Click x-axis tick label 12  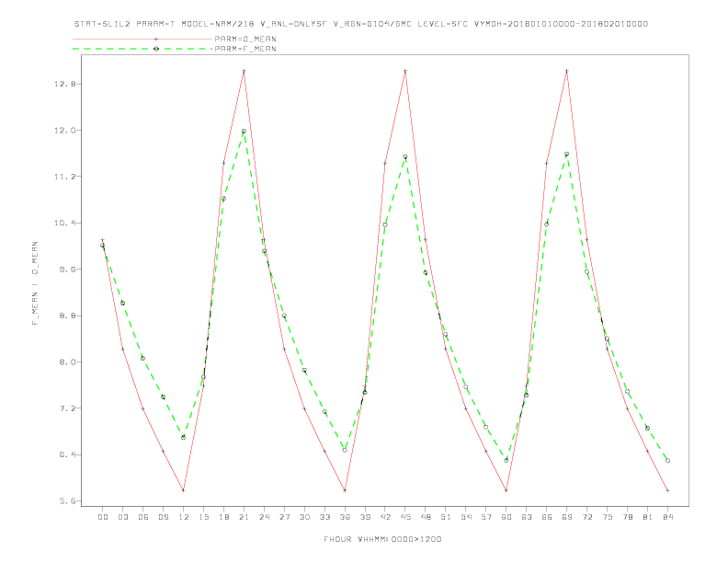(184, 517)
